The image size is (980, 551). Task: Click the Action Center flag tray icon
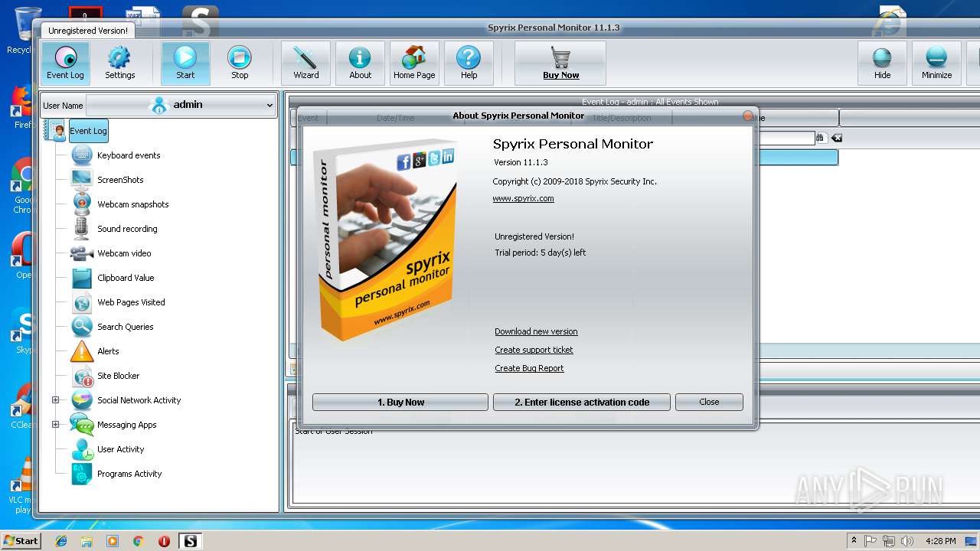[x=871, y=541]
